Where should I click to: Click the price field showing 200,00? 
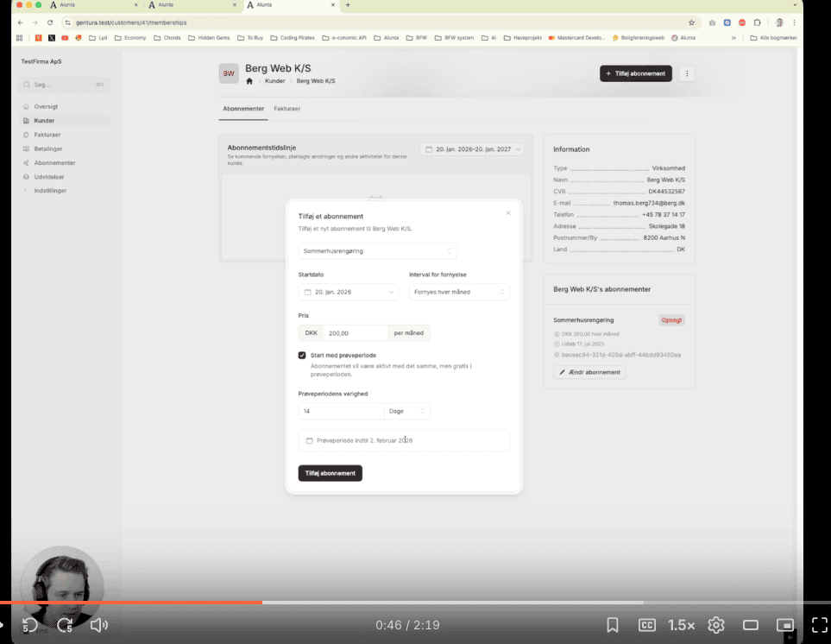pos(355,333)
